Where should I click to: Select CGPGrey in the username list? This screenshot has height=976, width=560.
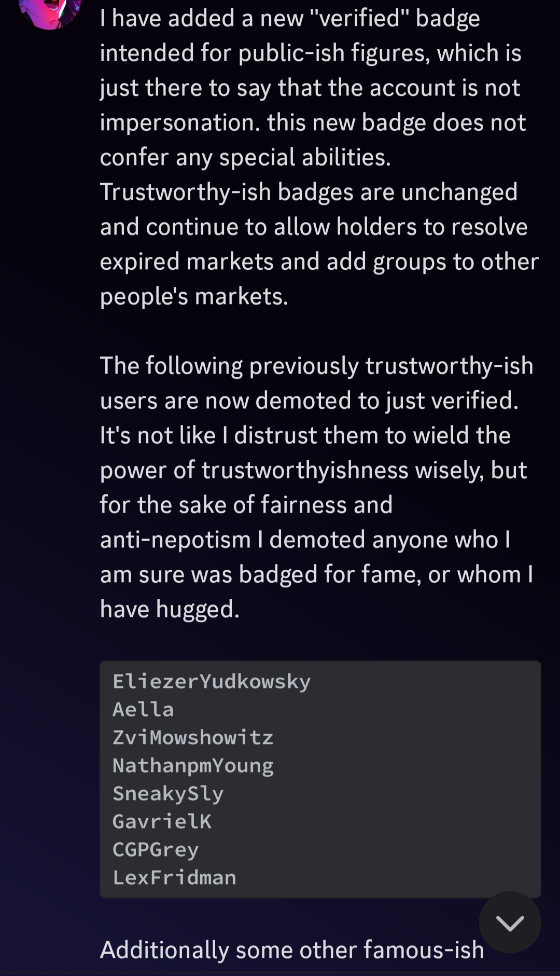(x=156, y=849)
